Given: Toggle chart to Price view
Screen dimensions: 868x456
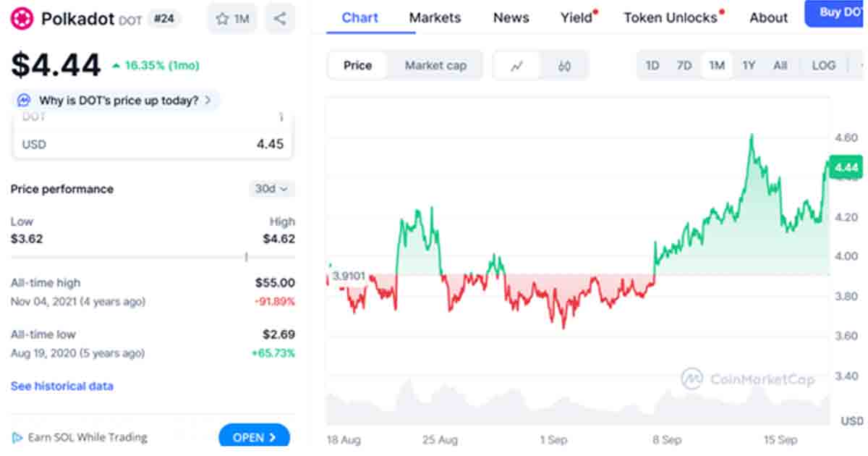Looking at the screenshot, I should 357,66.
